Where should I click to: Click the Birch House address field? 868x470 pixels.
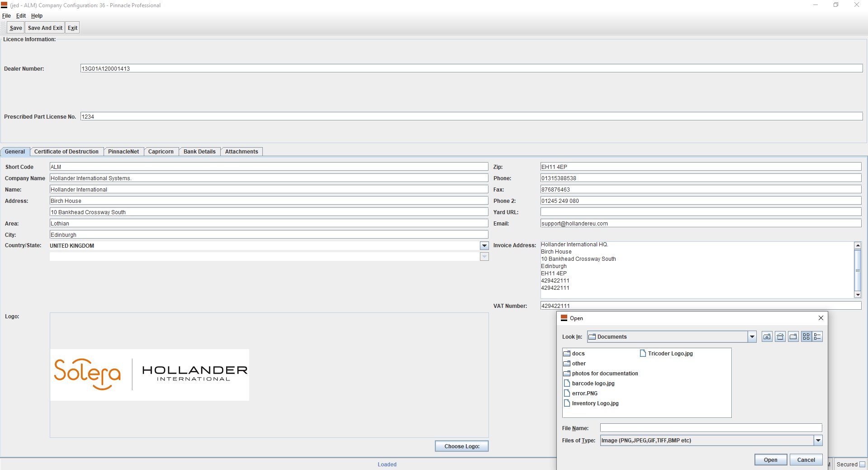coord(269,201)
